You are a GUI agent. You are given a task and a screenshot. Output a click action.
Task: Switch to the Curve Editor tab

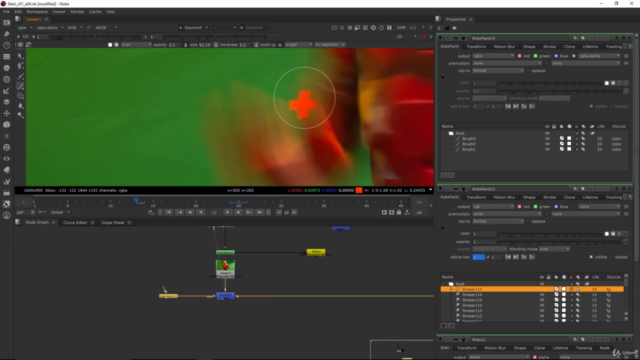point(75,223)
